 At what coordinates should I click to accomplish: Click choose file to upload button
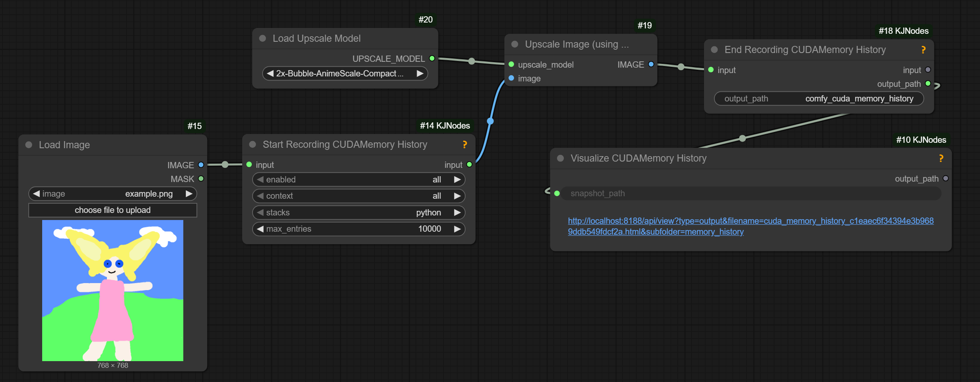tap(113, 210)
